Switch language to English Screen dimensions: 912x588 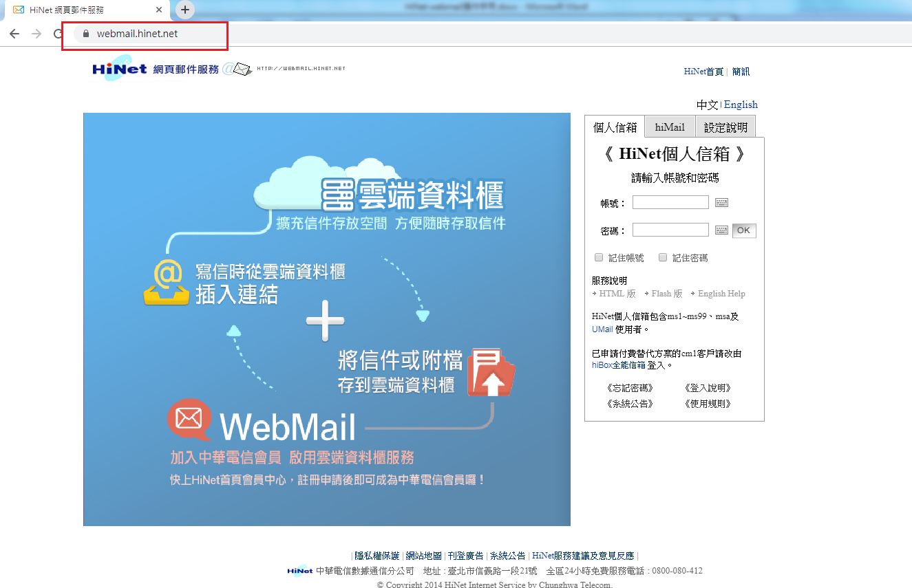[x=741, y=105]
